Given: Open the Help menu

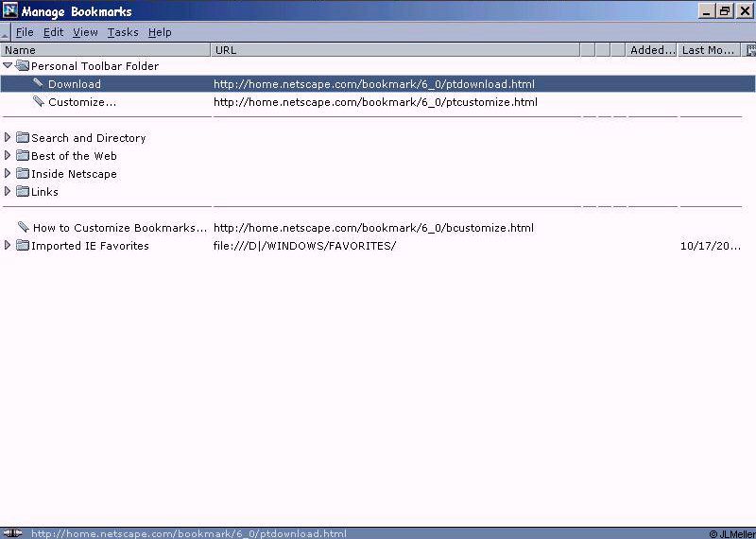Looking at the screenshot, I should 160,32.
